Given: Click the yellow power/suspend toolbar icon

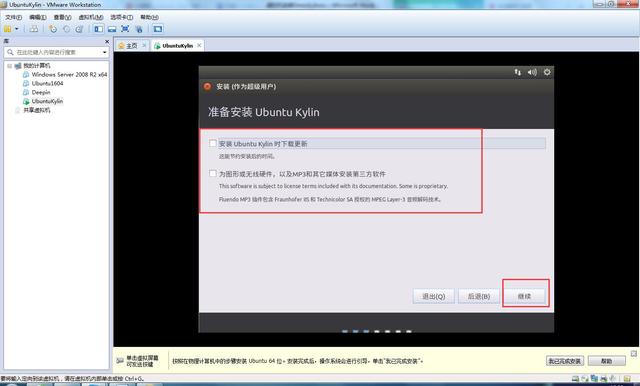Looking at the screenshot, I should point(7,29).
